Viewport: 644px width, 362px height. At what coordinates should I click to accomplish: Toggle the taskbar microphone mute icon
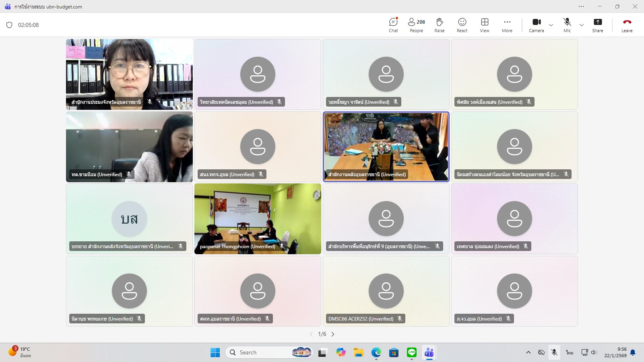click(554, 352)
